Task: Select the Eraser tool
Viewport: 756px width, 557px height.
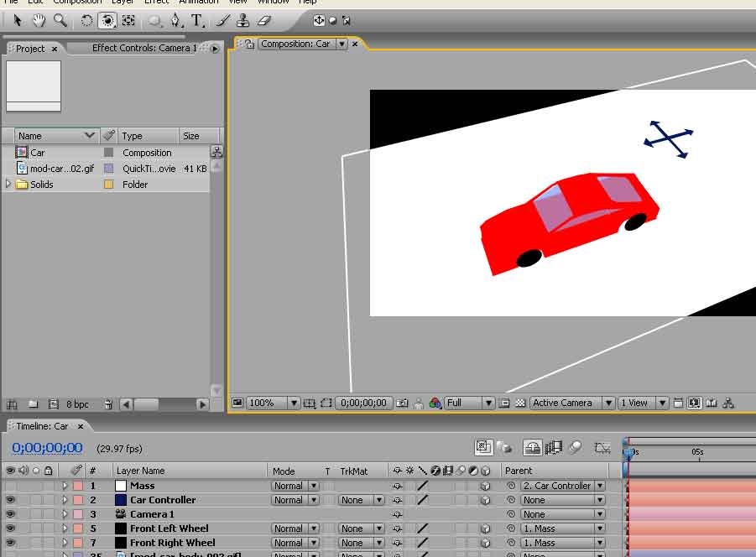Action: 263,20
